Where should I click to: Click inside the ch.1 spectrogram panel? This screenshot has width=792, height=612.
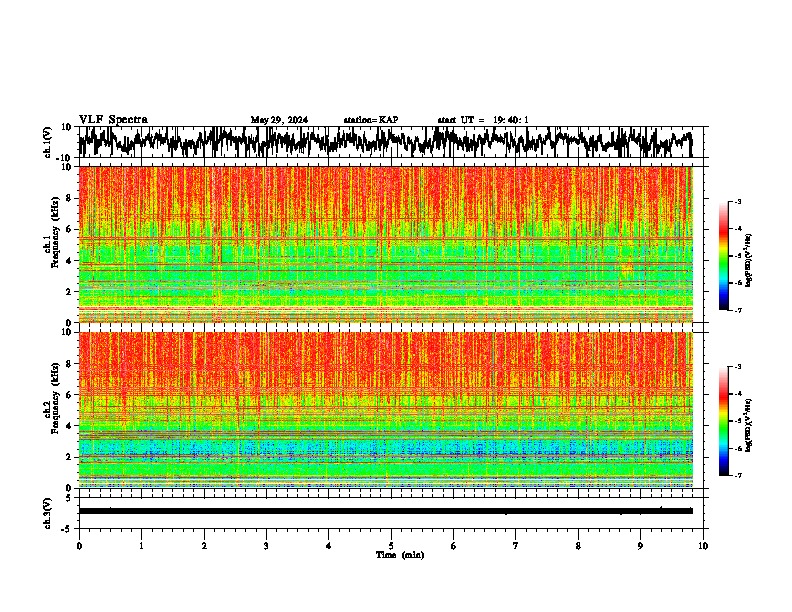[386, 244]
